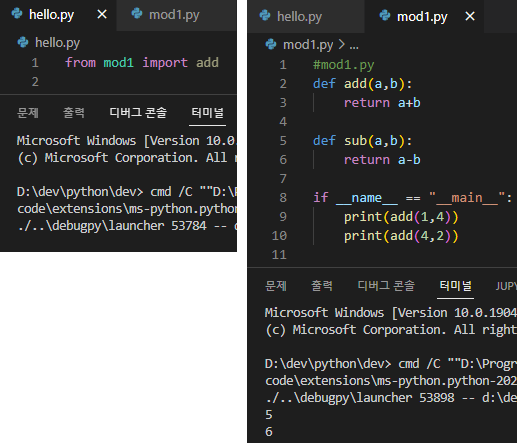This screenshot has width=517, height=443.
Task: Select 터미널 tab in right window
Action: (x=455, y=286)
